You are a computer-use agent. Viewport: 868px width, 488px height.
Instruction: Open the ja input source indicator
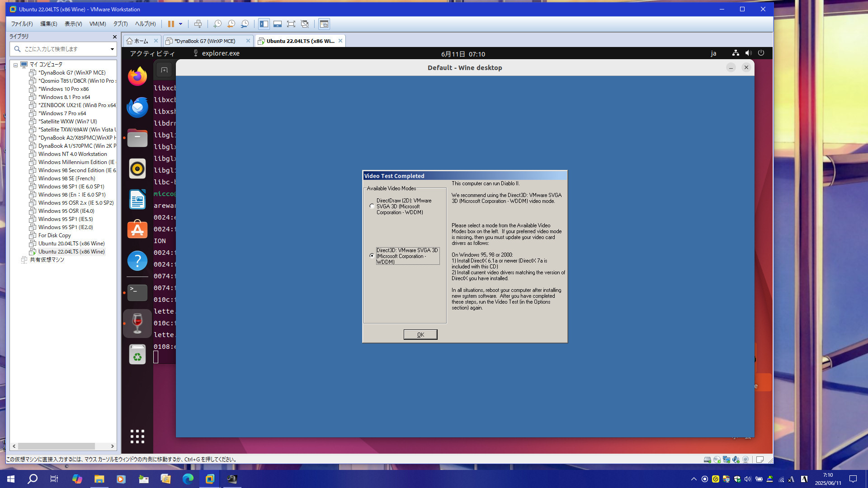[713, 53]
